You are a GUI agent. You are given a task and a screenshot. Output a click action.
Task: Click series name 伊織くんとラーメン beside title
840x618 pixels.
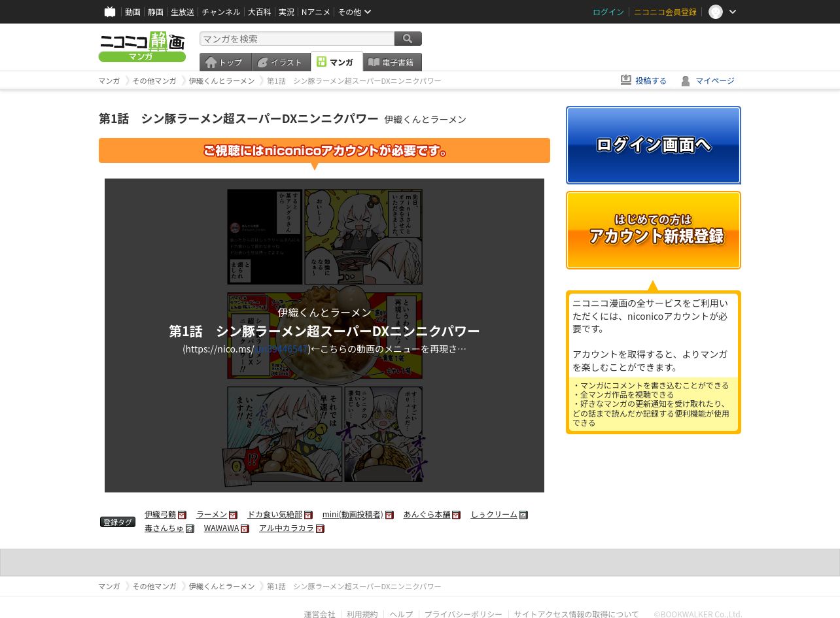coord(425,120)
